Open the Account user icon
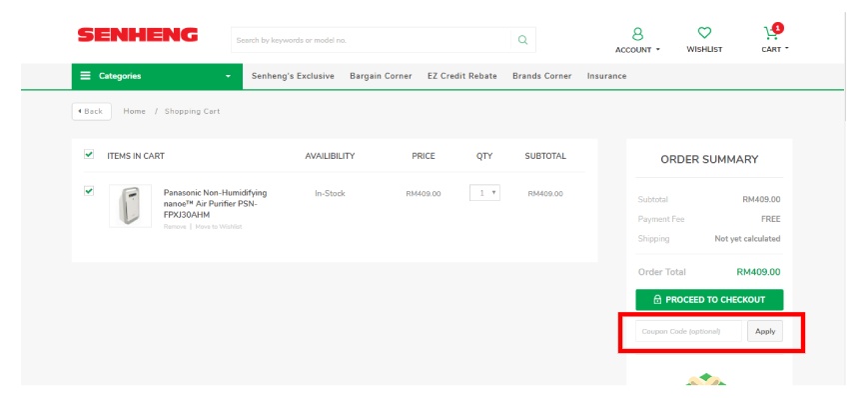The image size is (868, 398). 637,34
